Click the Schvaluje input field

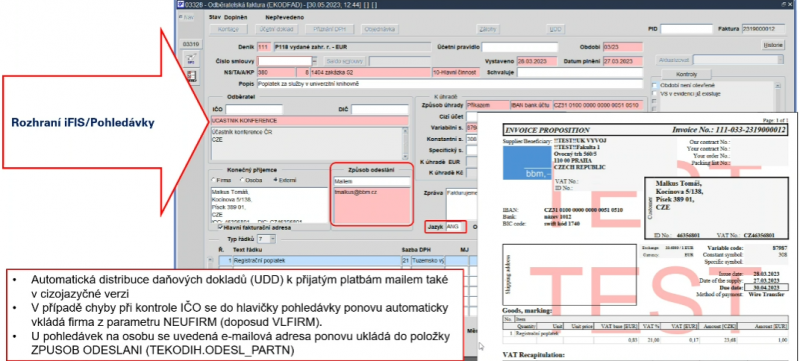580,72
